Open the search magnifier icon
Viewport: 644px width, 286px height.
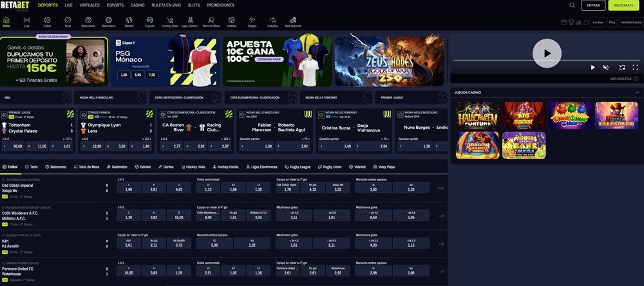[x=572, y=5]
